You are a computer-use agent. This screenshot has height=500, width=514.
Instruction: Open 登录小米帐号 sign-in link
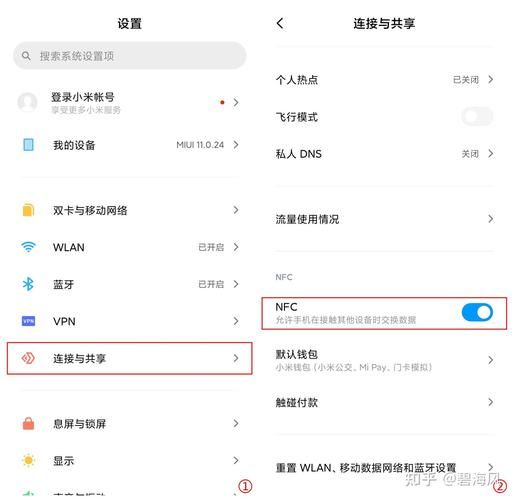(129, 102)
